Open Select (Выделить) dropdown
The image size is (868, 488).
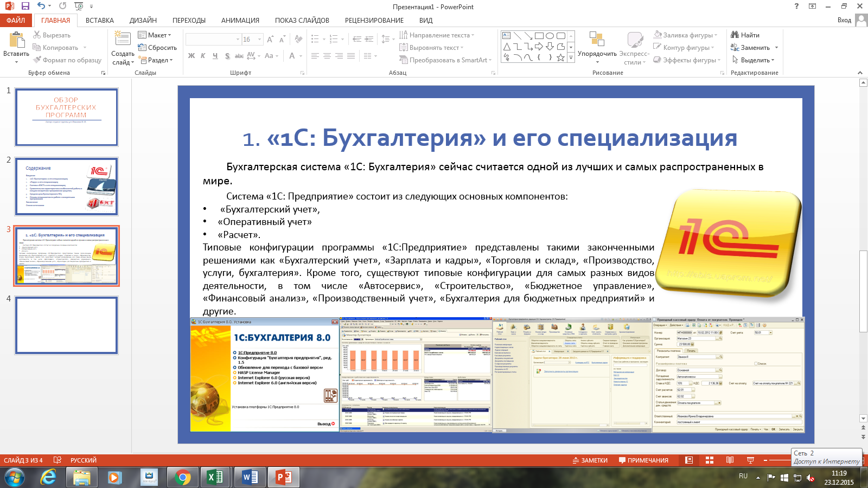tap(753, 60)
